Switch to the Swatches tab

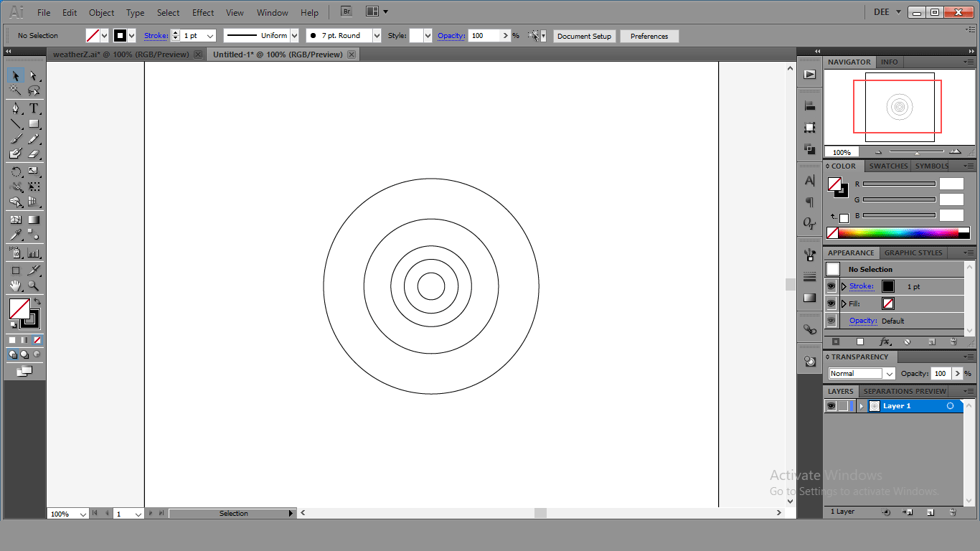coord(888,166)
